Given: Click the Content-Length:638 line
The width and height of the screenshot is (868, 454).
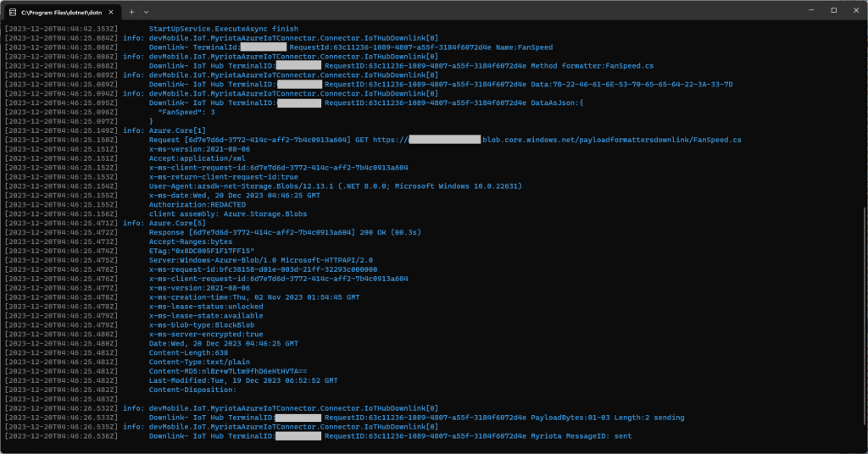Looking at the screenshot, I should [x=188, y=352].
